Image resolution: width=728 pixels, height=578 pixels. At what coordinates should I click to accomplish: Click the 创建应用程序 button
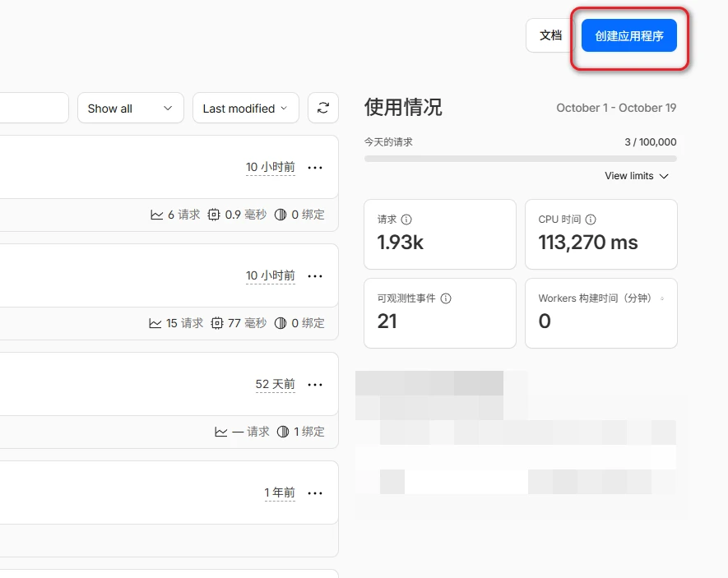pos(629,35)
